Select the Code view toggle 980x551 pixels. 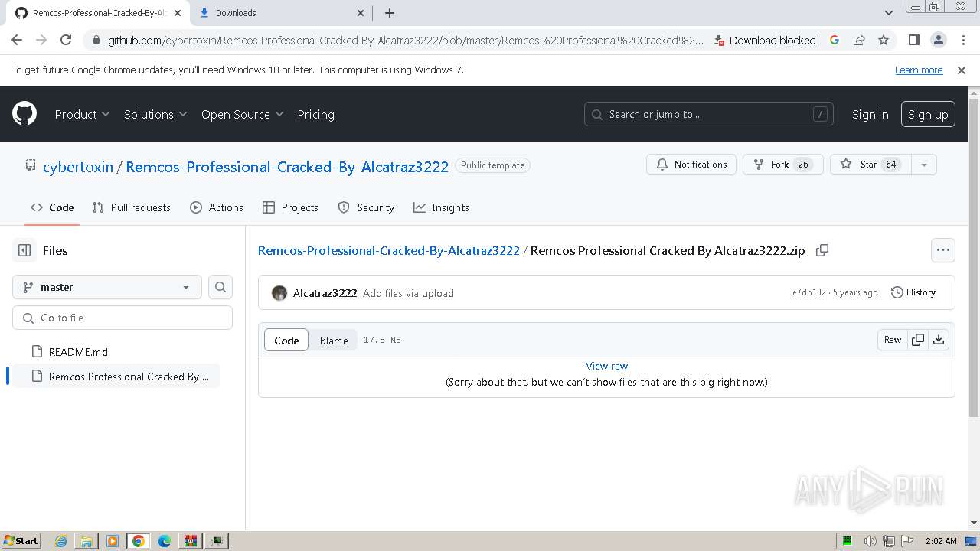click(x=286, y=341)
